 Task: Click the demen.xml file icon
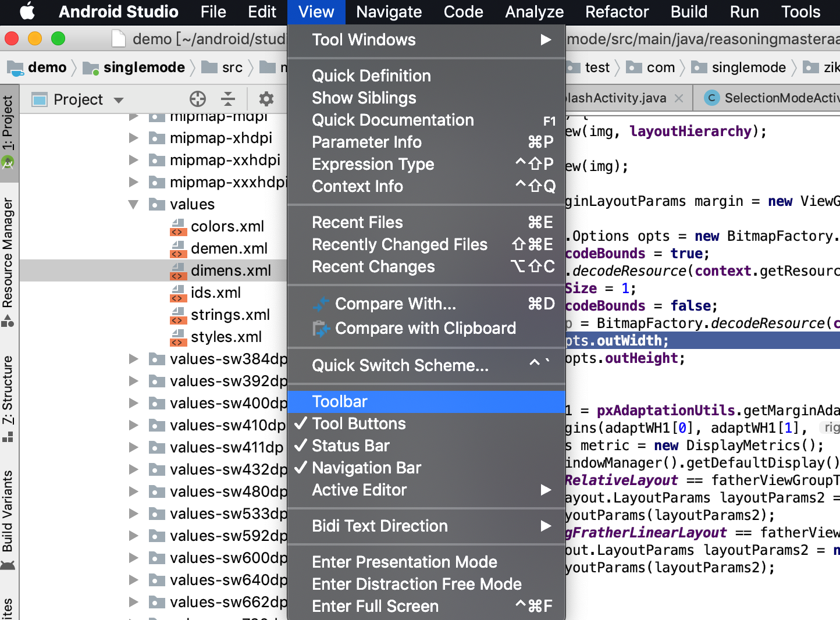(x=178, y=248)
